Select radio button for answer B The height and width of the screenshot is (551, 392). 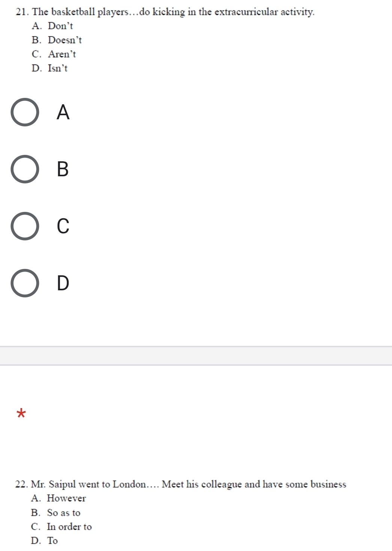[x=24, y=169]
